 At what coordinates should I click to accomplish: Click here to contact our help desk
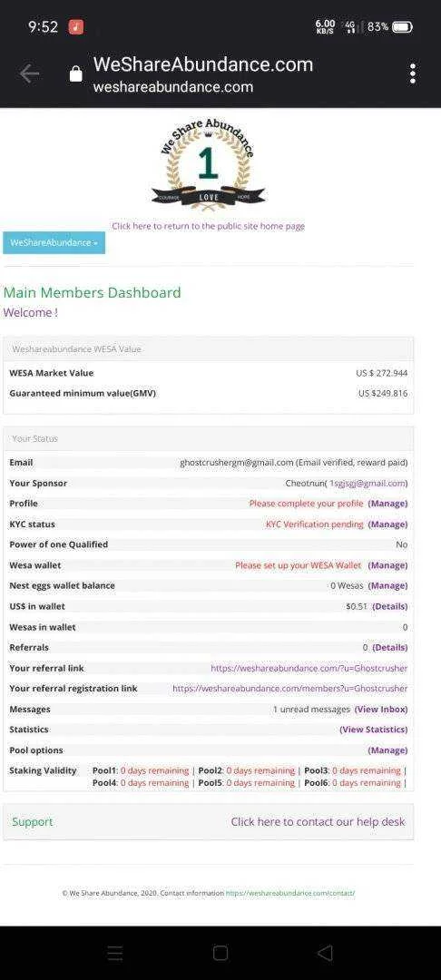tap(318, 822)
